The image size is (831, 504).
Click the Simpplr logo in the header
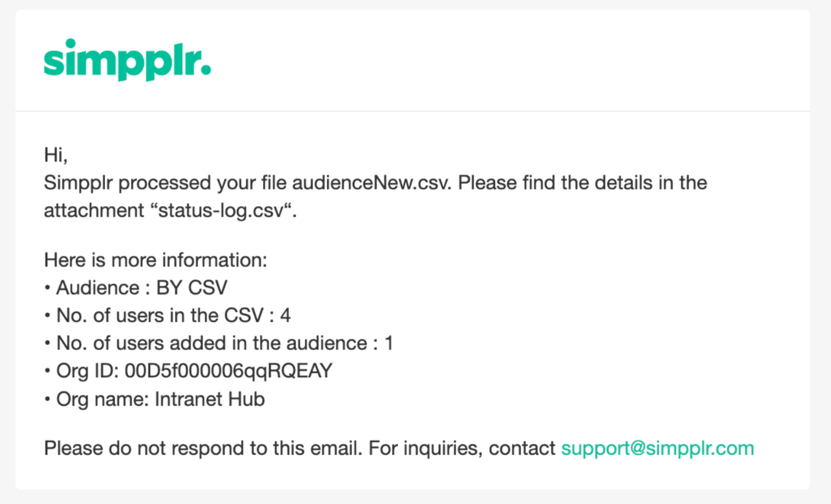pos(127,60)
